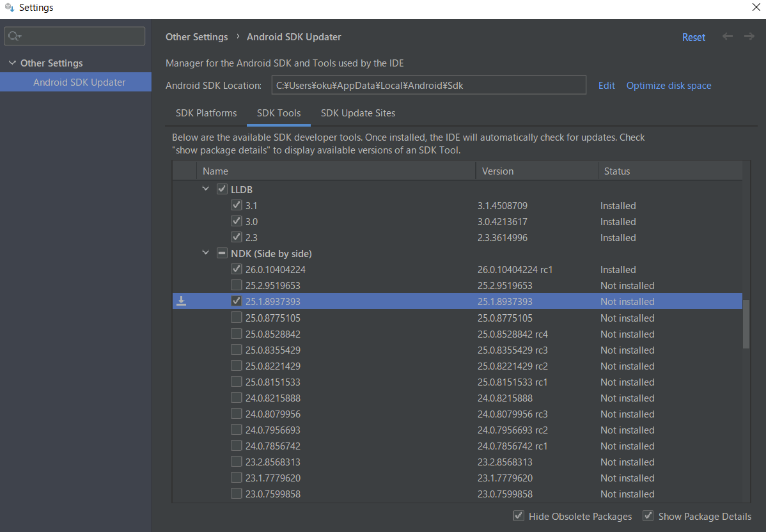766x532 pixels.
Task: Sort by the Name column header
Action: 336,171
